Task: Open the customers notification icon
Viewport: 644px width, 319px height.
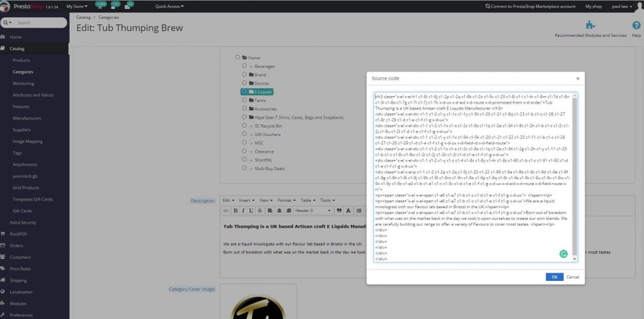Action: 115,6
